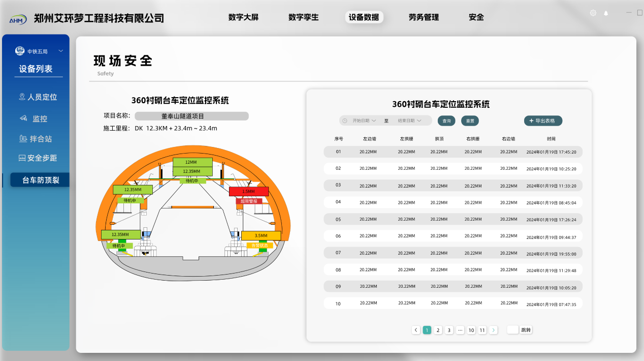Viewport: 644px width, 361px height.
Task: Click the 超限警报 over-limit alarm label
Action: (x=248, y=201)
